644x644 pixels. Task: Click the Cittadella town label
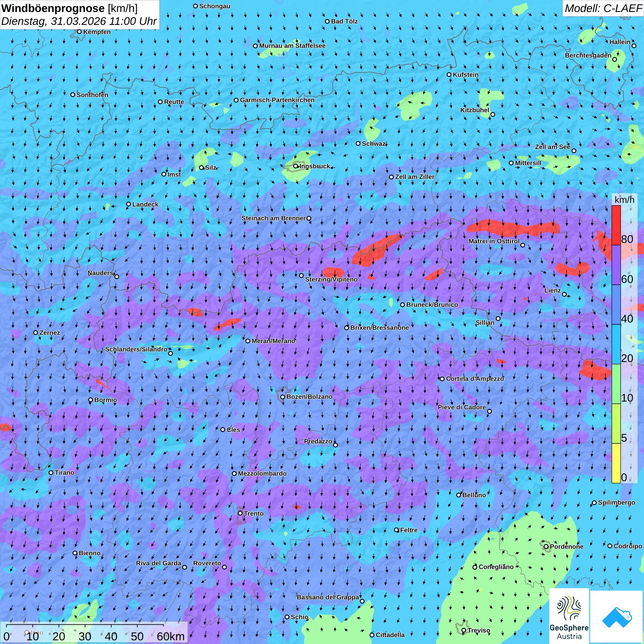pyautogui.click(x=390, y=635)
